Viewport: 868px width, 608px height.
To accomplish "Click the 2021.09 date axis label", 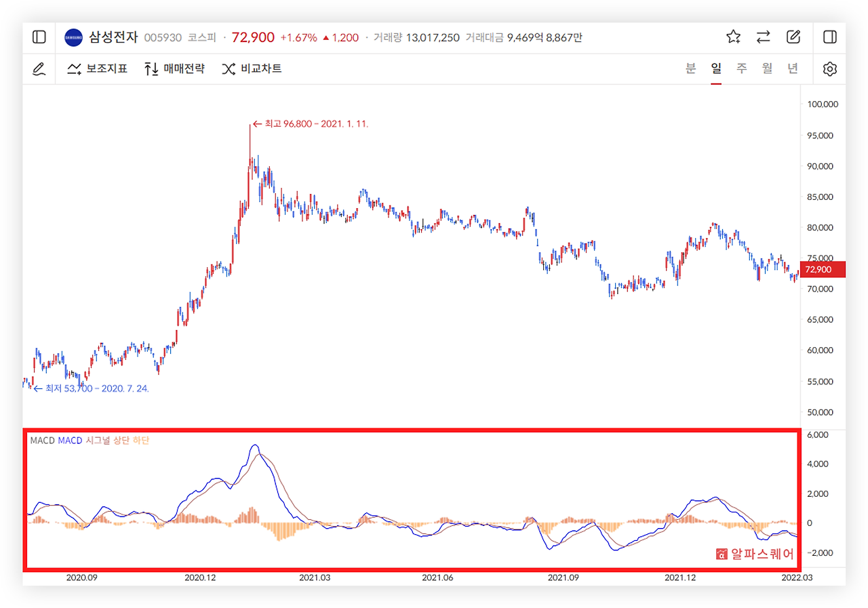I will coord(564,577).
